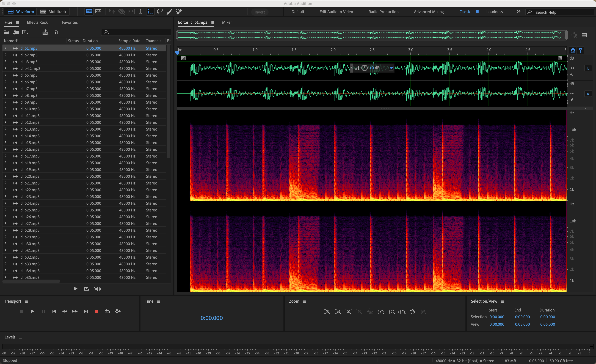Click the trash Close Selected Files icon
Screen dimensions: 596x364
(x=56, y=32)
